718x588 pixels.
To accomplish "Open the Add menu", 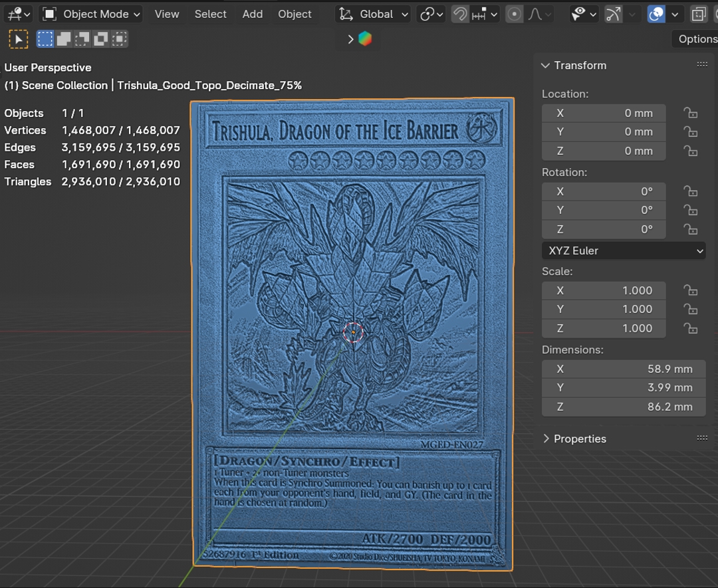I will click(252, 14).
